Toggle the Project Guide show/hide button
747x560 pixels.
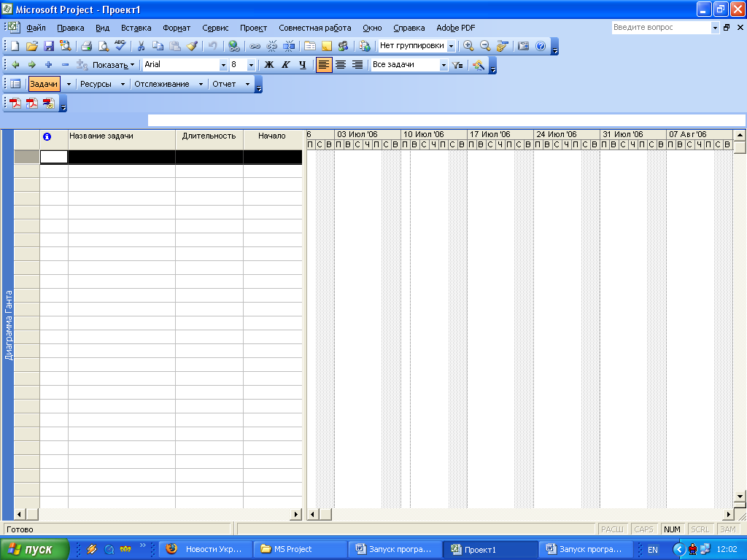[x=15, y=84]
